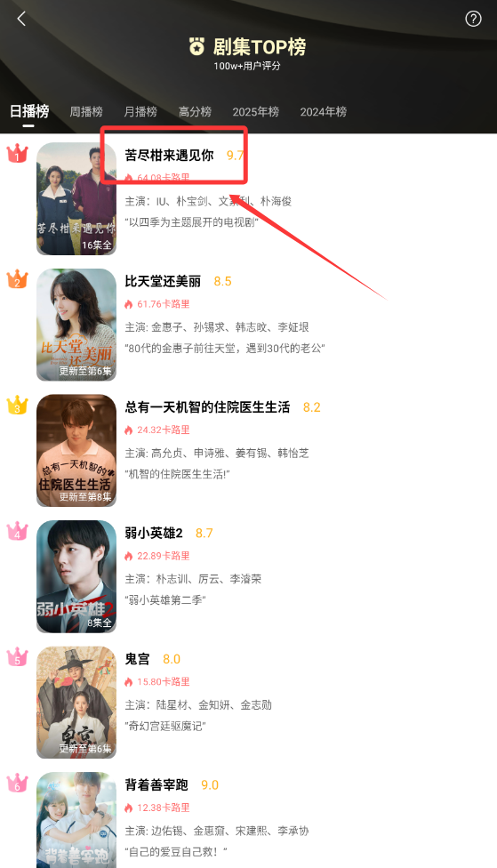The width and height of the screenshot is (497, 868).
Task: Open the 背着善宰跑 poster thumbnail
Action: click(76, 820)
